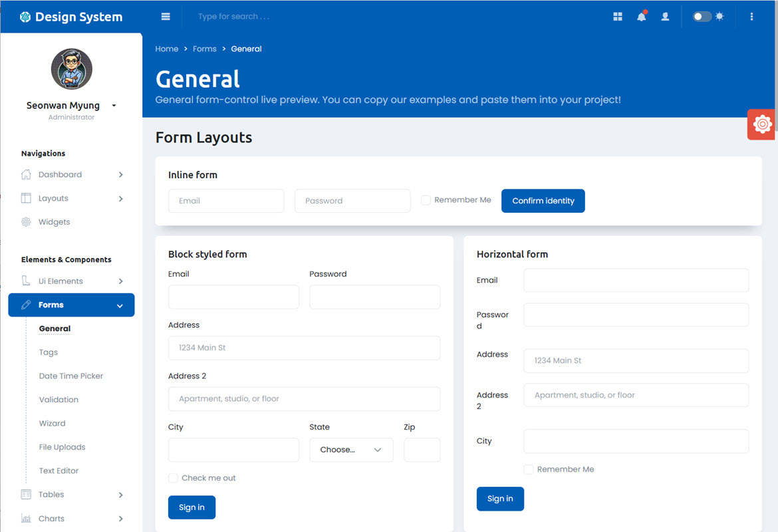This screenshot has width=778, height=532.
Task: Open the State Choose dropdown
Action: click(x=351, y=450)
